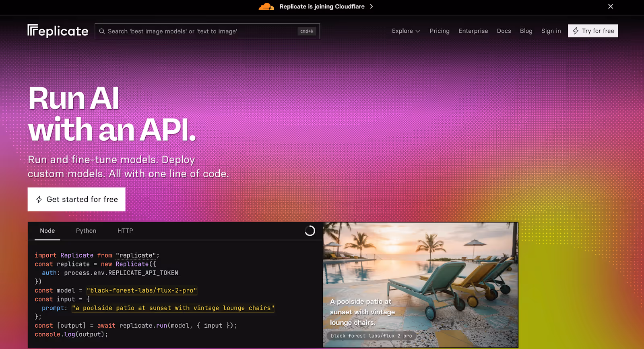Dismiss the announcement banner with X
644x349 pixels.
point(611,6)
